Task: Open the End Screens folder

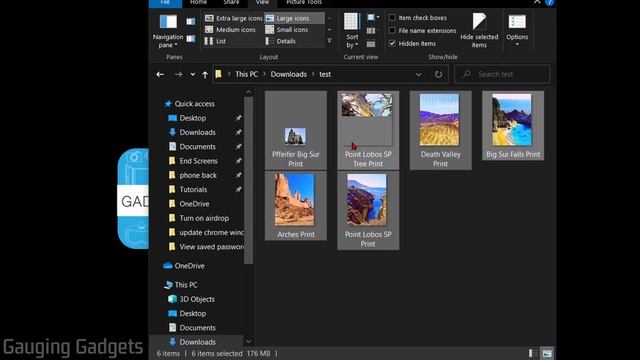Action: [x=198, y=161]
